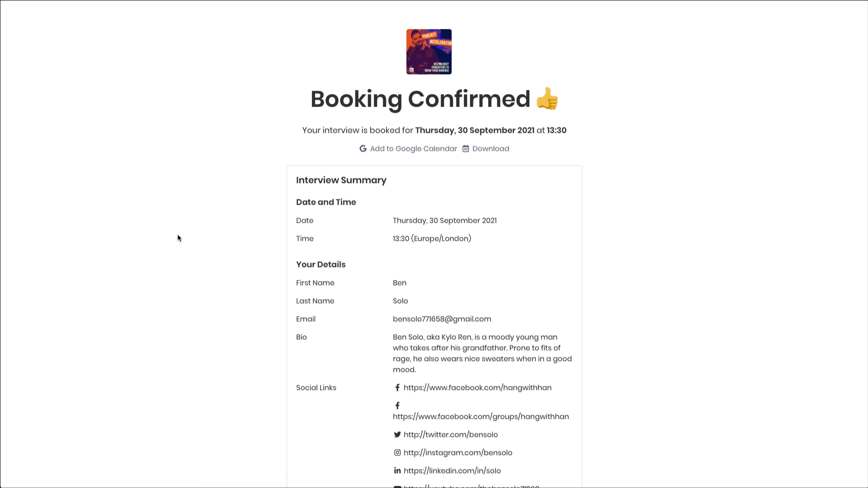
Task: Click the Twitter bird icon
Action: 397,435
